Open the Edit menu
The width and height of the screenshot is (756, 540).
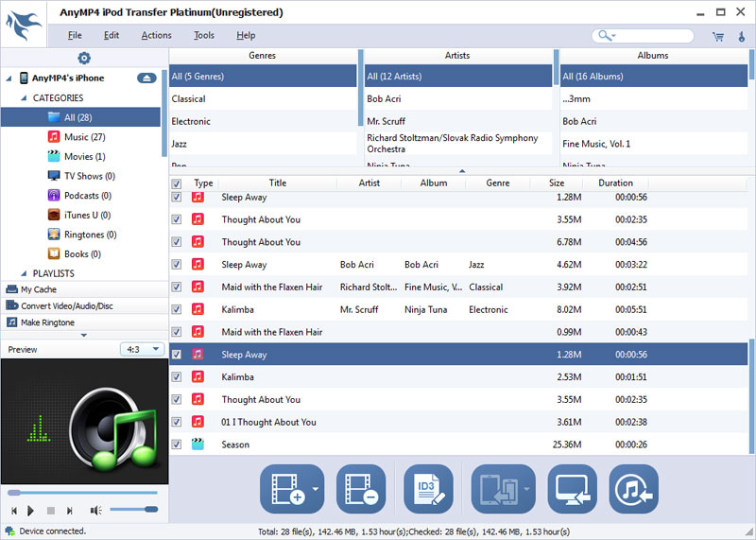click(112, 35)
